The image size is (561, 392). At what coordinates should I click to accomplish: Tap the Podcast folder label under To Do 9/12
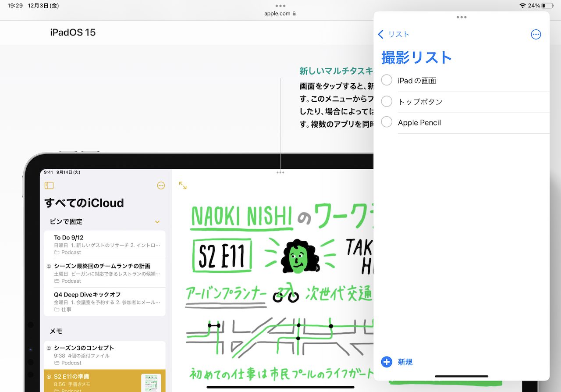point(68,253)
